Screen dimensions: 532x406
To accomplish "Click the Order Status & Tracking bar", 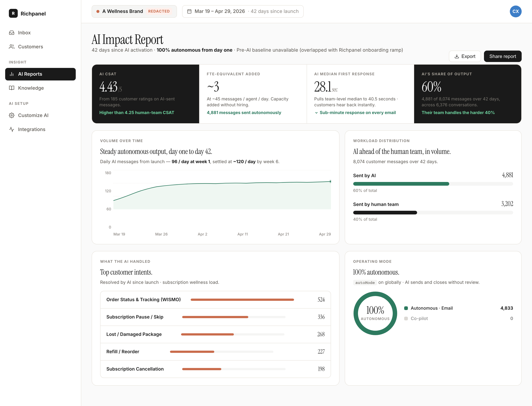I will pos(242,300).
